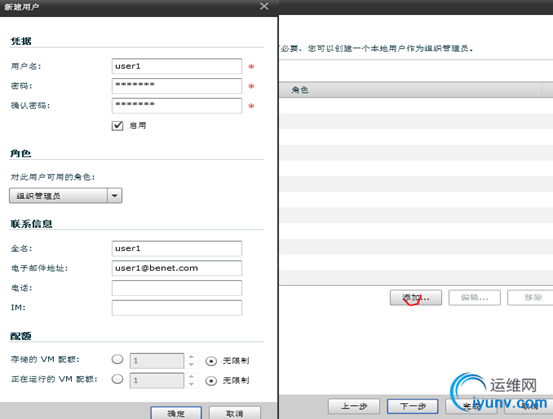Toggle the 启用 checkbox

coord(117,126)
